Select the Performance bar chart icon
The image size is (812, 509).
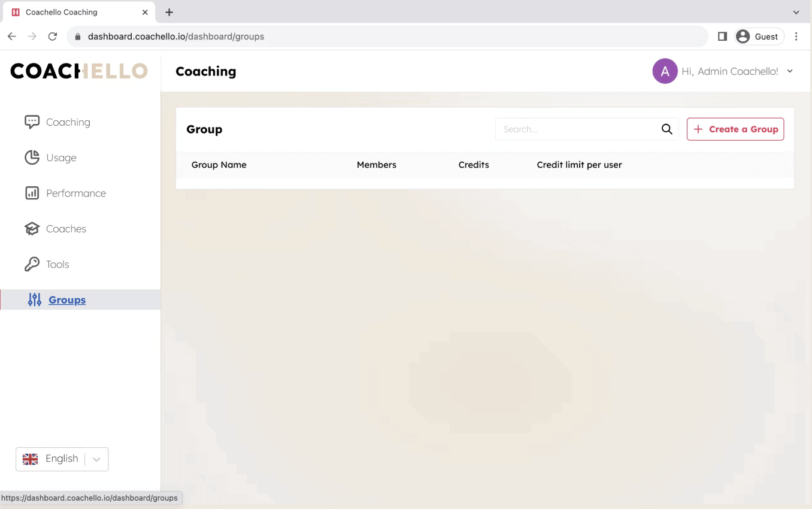(x=32, y=193)
